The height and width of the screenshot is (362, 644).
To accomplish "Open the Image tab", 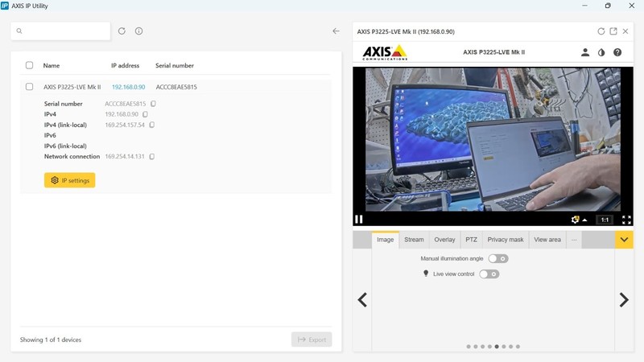I will (386, 240).
